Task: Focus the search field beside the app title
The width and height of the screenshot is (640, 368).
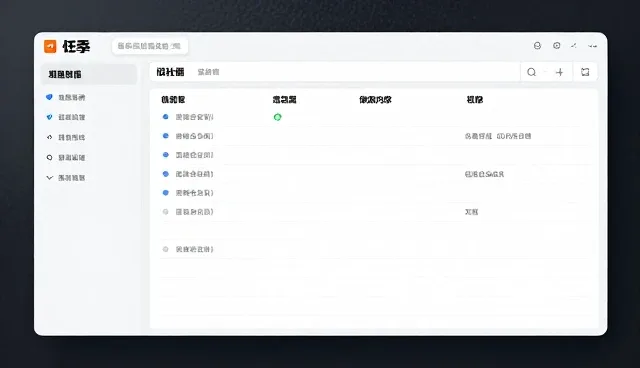Action: click(x=150, y=46)
